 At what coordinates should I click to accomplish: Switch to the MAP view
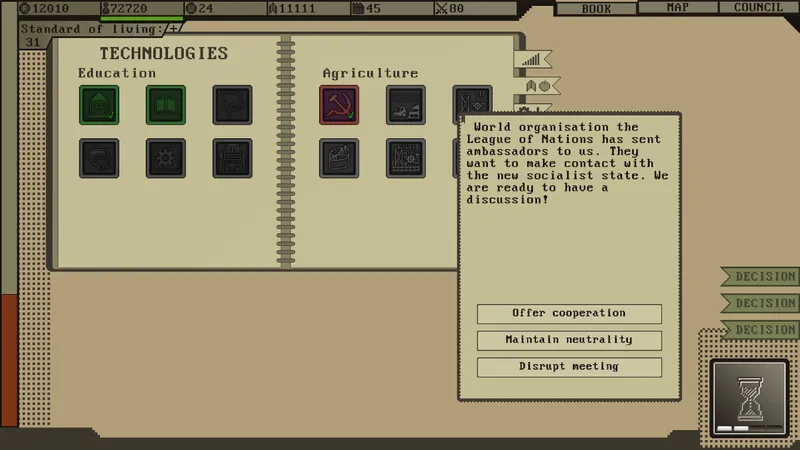(x=677, y=8)
